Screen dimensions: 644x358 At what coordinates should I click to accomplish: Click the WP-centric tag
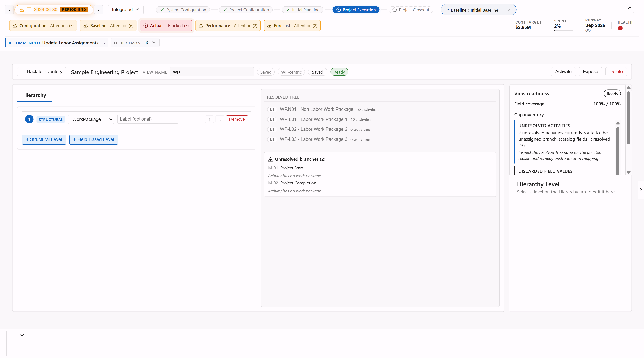[x=291, y=72]
